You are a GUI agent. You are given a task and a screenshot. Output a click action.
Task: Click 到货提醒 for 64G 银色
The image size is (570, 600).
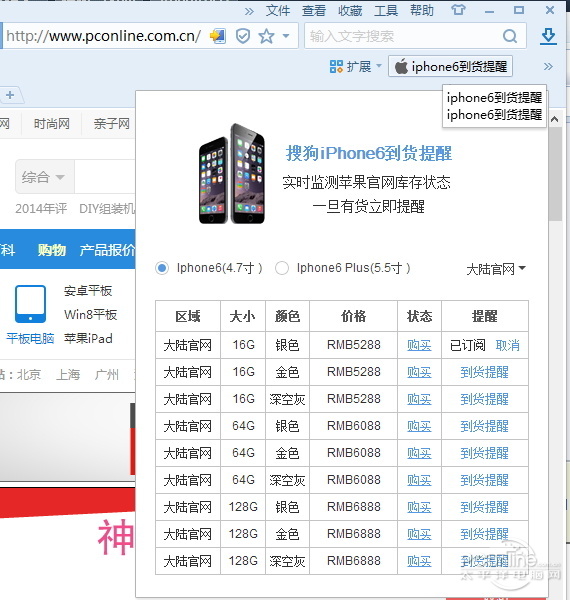click(x=484, y=426)
